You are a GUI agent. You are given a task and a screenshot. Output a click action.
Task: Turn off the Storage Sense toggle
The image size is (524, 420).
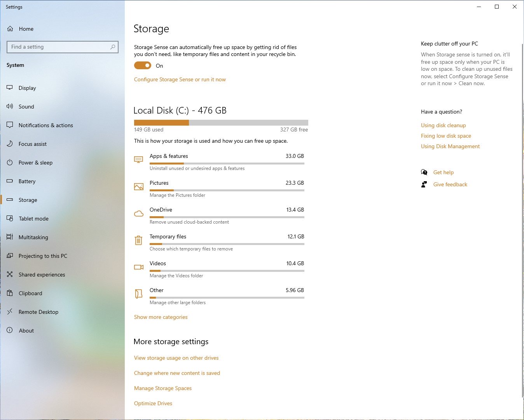pyautogui.click(x=143, y=66)
